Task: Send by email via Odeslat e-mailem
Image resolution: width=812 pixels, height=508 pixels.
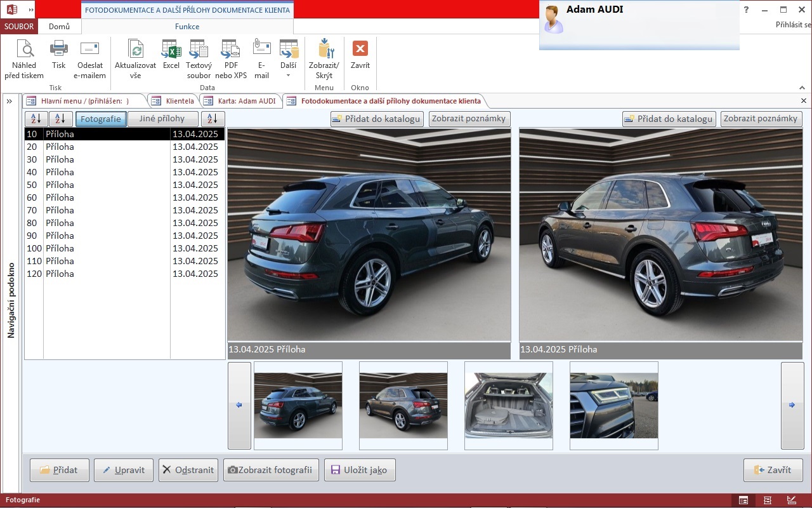Action: [x=89, y=58]
